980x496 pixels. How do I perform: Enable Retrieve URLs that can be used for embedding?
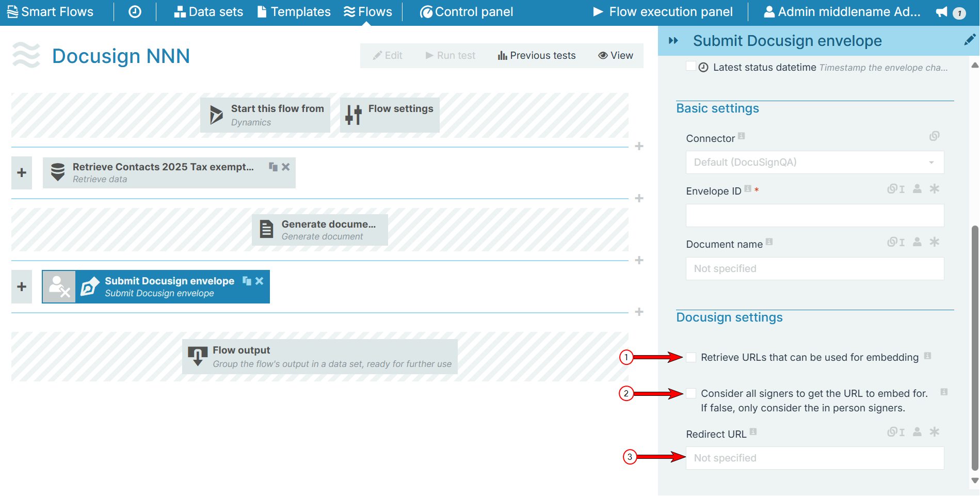click(x=691, y=357)
